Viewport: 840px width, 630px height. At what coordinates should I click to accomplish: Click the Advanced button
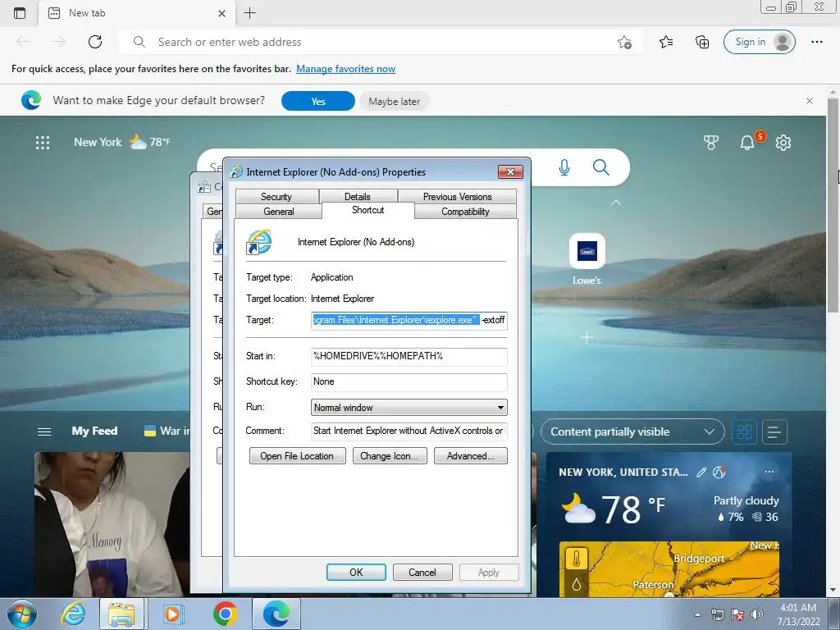[470, 456]
